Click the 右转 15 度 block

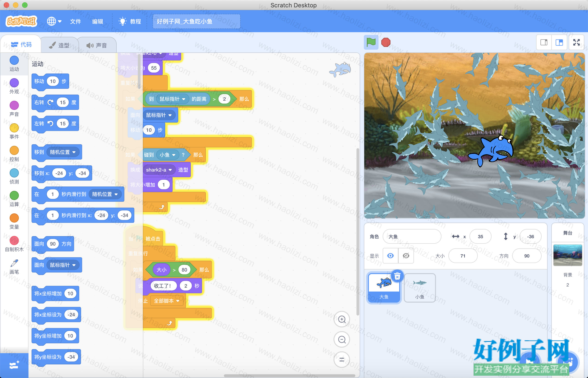pos(55,102)
